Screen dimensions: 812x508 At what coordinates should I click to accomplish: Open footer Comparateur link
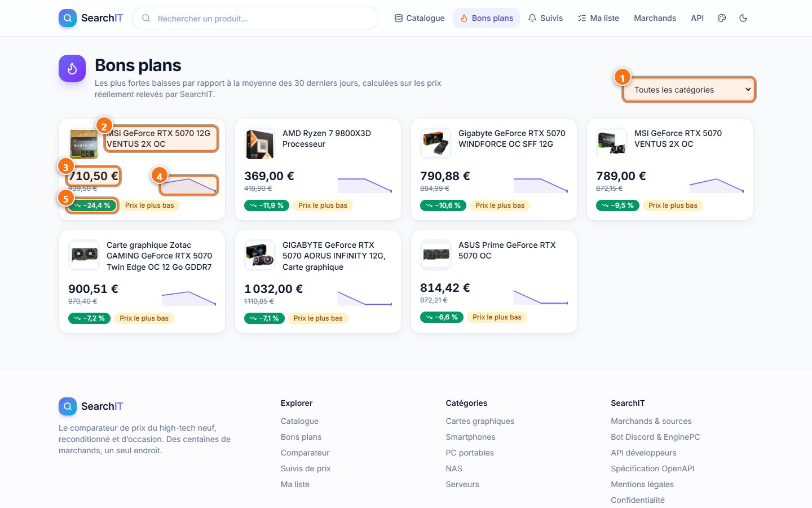(305, 453)
